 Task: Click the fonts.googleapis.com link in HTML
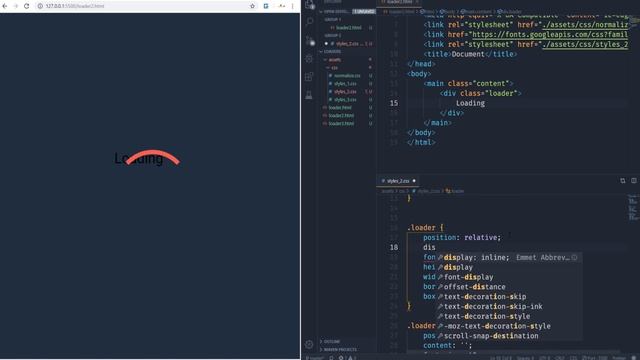550,35
